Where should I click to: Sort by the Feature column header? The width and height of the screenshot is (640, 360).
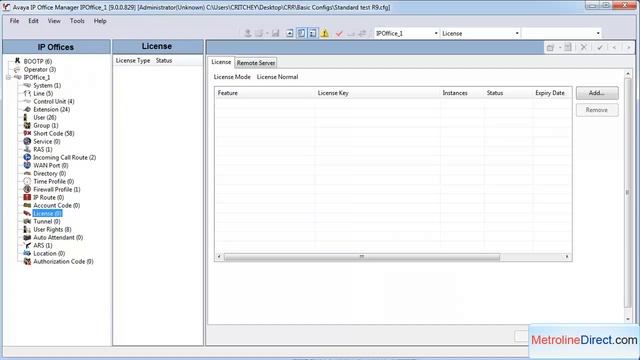264,93
